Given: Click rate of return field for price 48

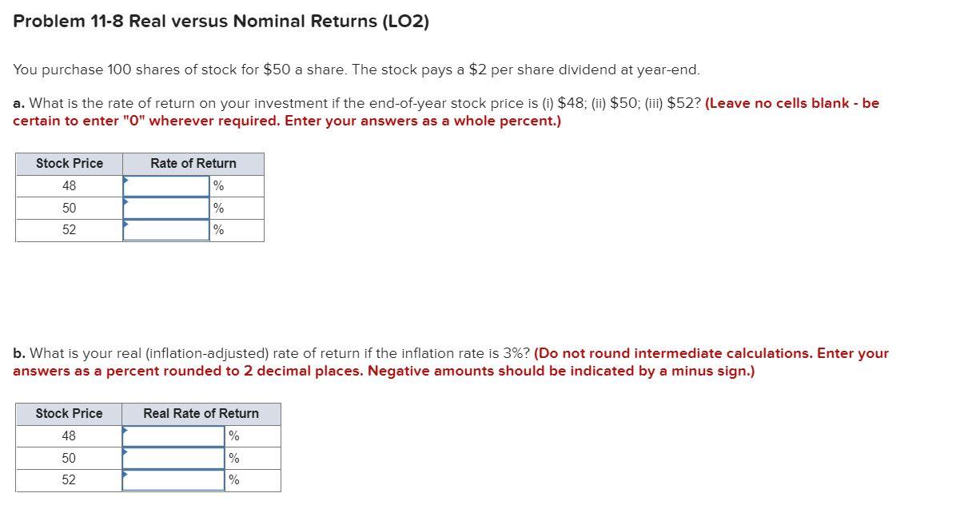Looking at the screenshot, I should (x=166, y=186).
